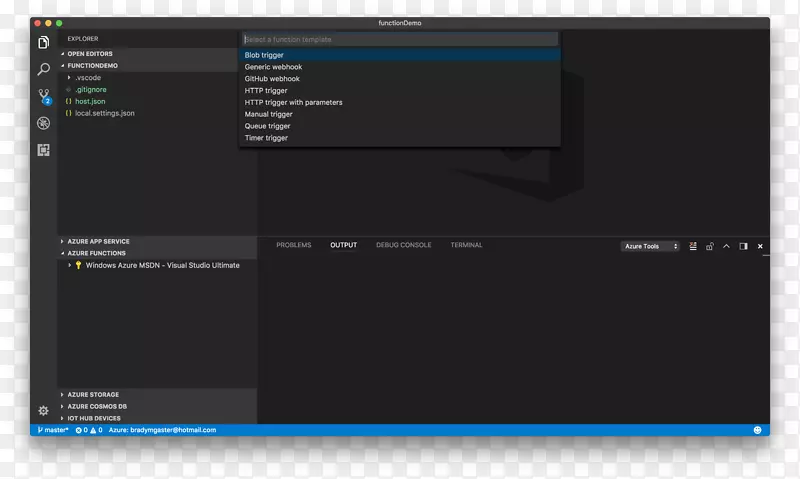
Task: Open the master branch indicator
Action: pos(53,430)
